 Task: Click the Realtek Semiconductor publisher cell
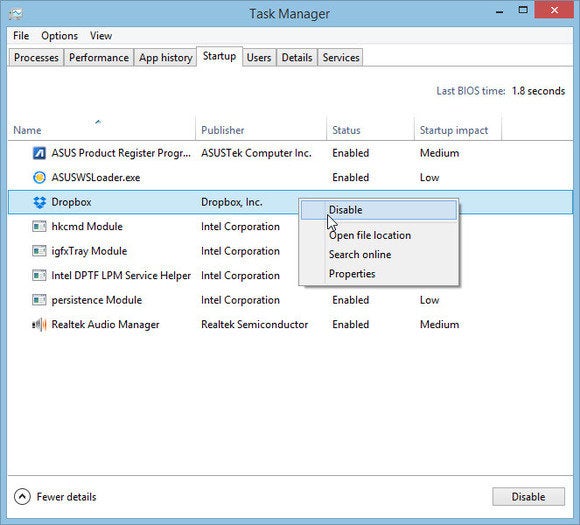pos(254,325)
